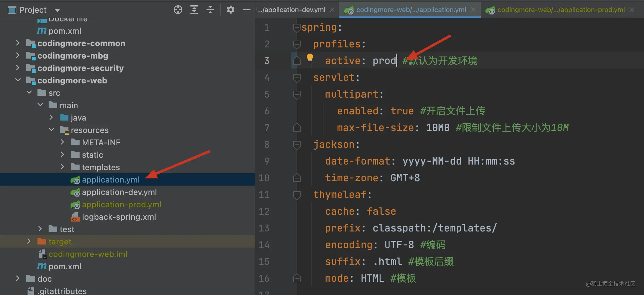
Task: Click the Spring icon beside application-prod.yml
Action: coord(75,205)
